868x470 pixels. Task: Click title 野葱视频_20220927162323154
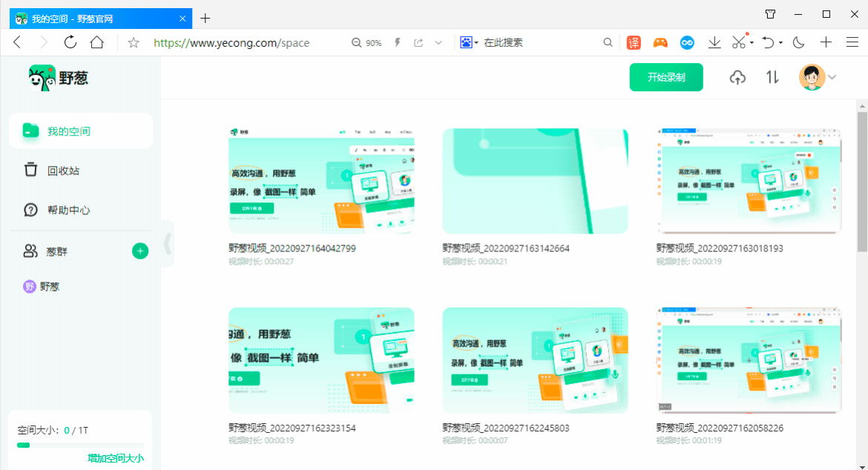[x=292, y=428]
